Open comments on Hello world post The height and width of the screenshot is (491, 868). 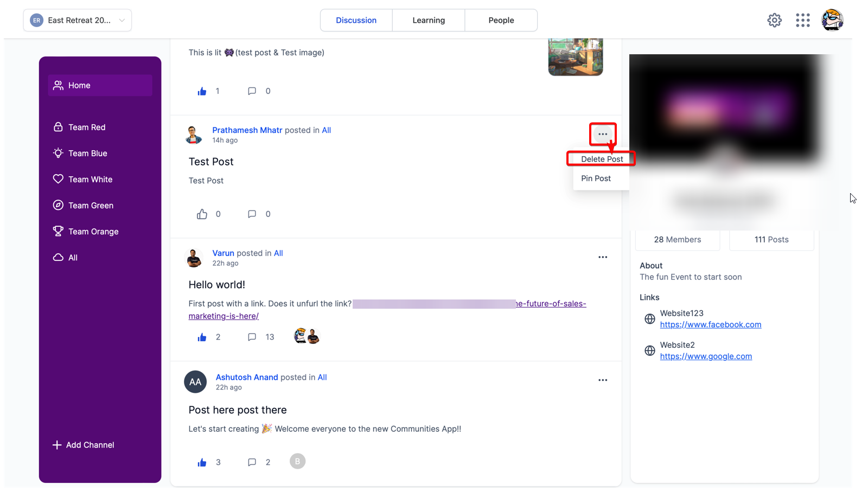[252, 337]
